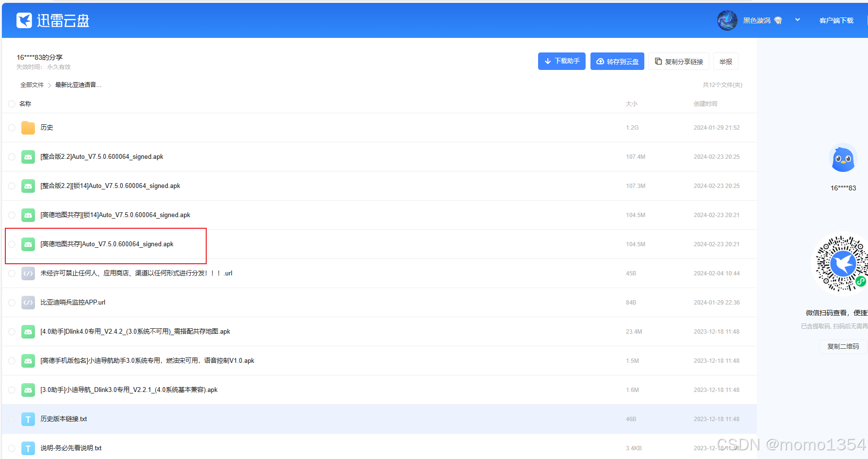
Task: Open file 历史版本链接.txt
Action: click(x=64, y=419)
